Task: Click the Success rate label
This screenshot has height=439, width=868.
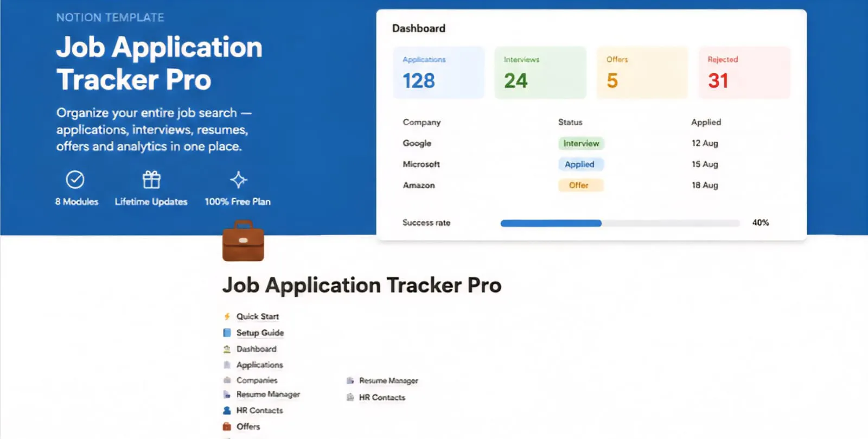Action: [x=426, y=222]
